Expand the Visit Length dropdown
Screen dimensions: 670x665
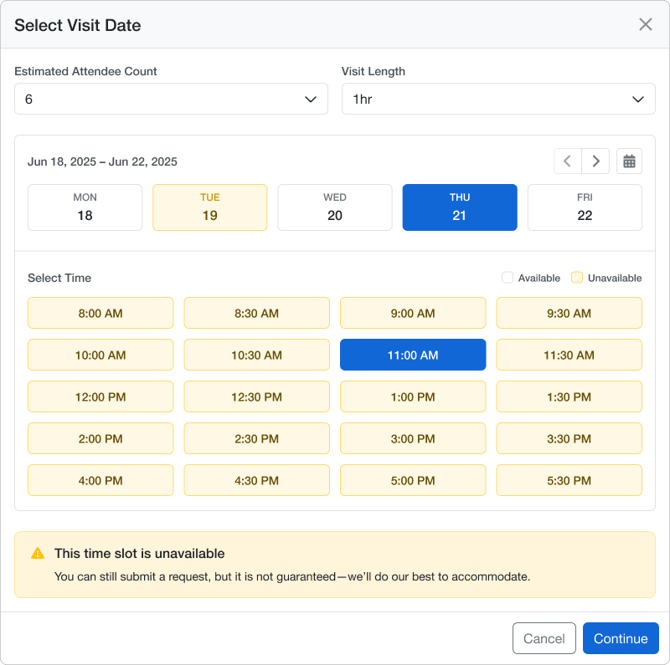click(498, 99)
